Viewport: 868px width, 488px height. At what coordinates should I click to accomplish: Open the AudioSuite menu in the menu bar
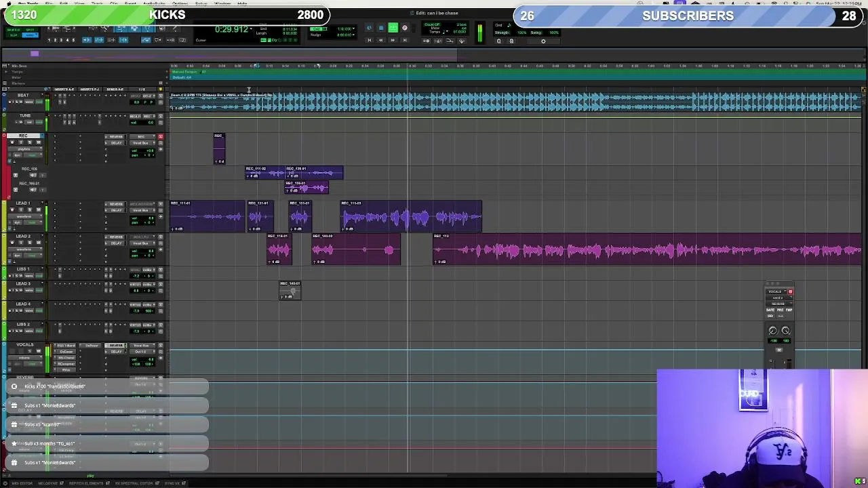[154, 3]
